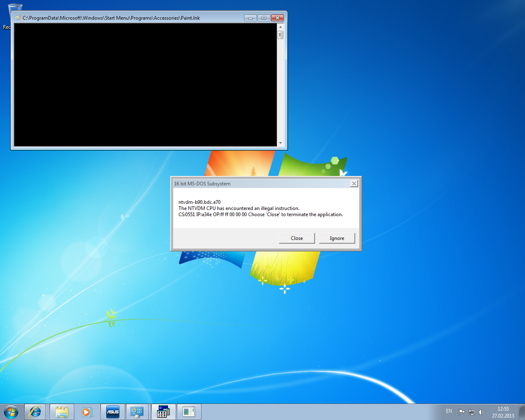Open Windows Explorer folder icon on the taskbar
The height and width of the screenshot is (420, 525).
pyautogui.click(x=62, y=412)
